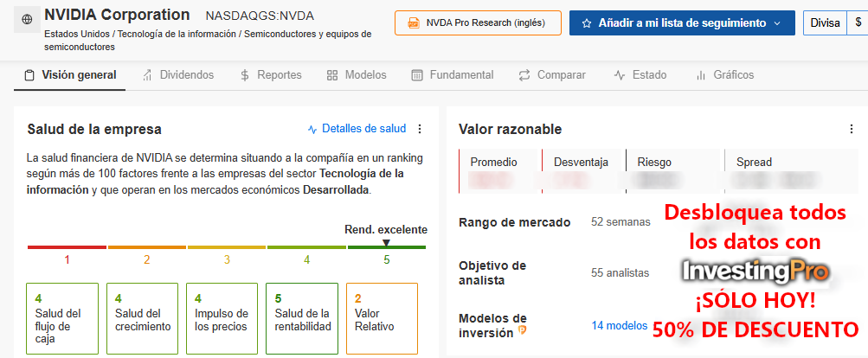Screen dimensions: 868x358
Task: Click the Spread fair value column
Action: point(791,171)
